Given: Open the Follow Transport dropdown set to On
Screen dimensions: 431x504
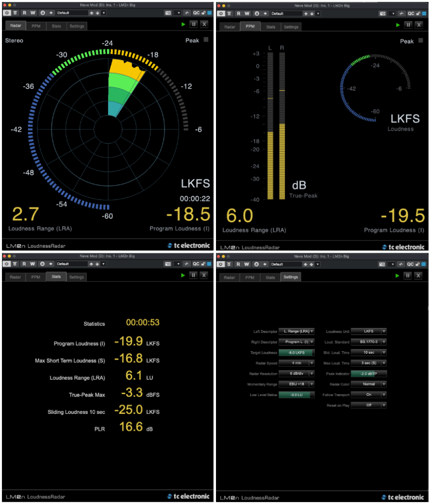Looking at the screenshot, I should pyautogui.click(x=368, y=395).
